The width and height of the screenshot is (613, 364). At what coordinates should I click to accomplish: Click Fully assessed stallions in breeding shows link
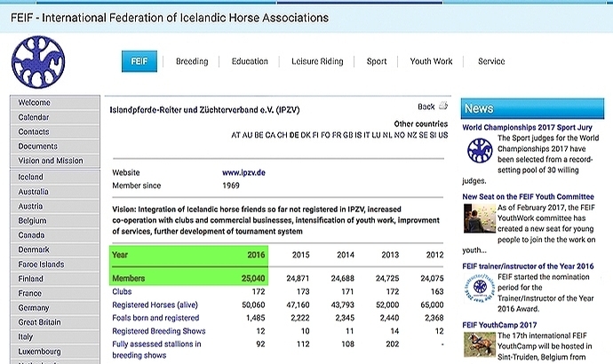click(156, 350)
